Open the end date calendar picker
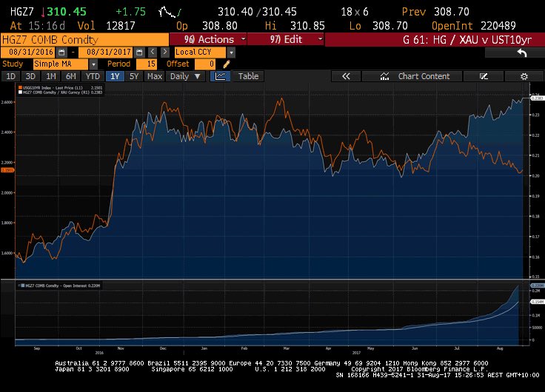 coord(139,53)
